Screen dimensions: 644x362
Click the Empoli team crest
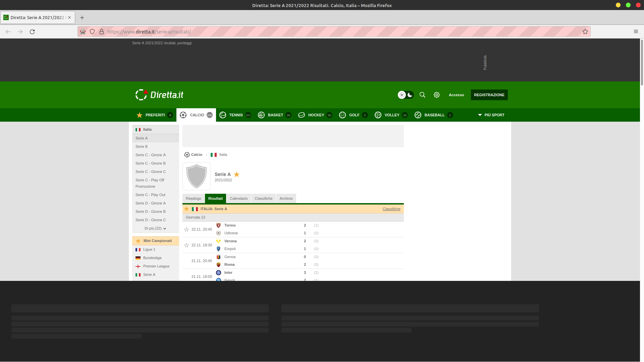(218, 249)
